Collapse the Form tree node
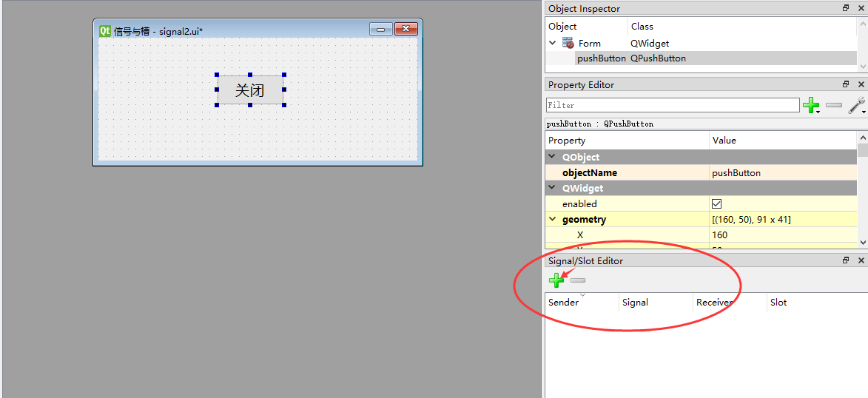Image resolution: width=868 pixels, height=398 pixels. click(553, 43)
